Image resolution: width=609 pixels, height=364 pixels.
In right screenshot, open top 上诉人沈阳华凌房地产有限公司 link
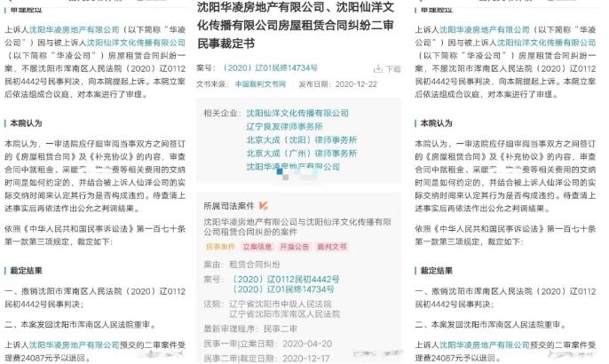click(x=485, y=29)
